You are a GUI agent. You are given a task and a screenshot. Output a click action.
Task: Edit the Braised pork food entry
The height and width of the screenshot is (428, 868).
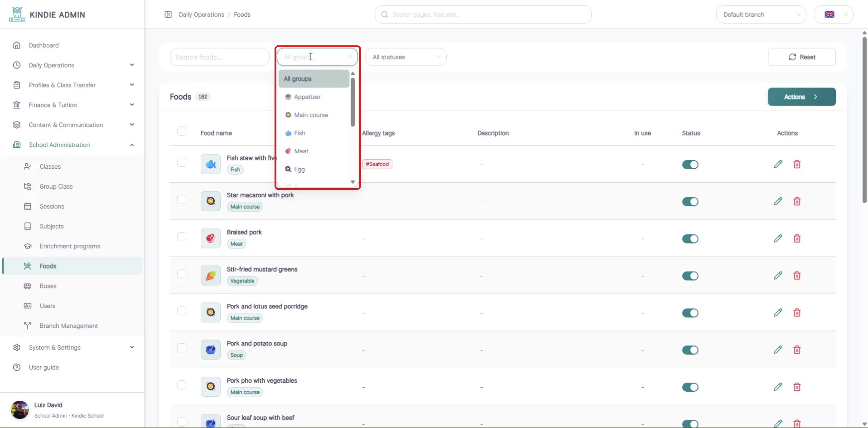click(778, 238)
